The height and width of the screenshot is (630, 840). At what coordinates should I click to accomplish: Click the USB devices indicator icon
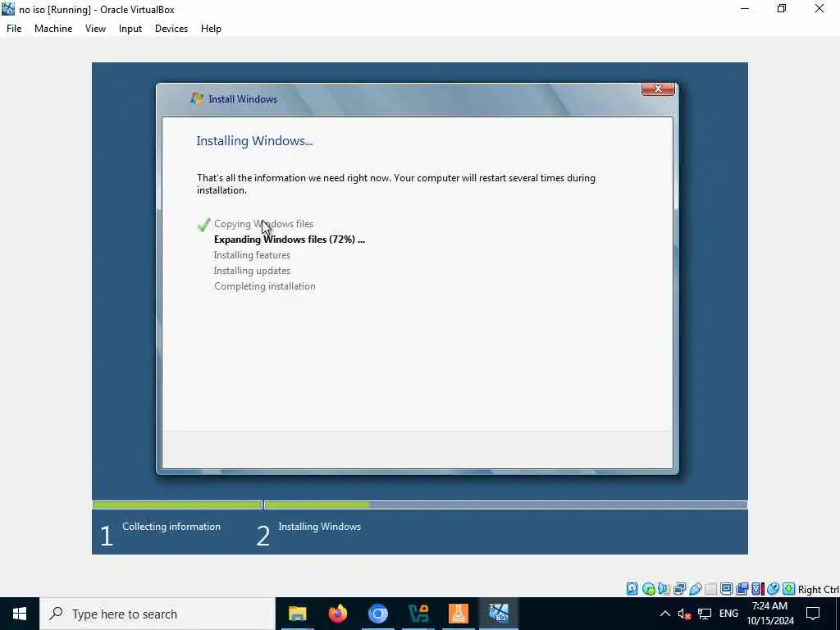tap(696, 589)
